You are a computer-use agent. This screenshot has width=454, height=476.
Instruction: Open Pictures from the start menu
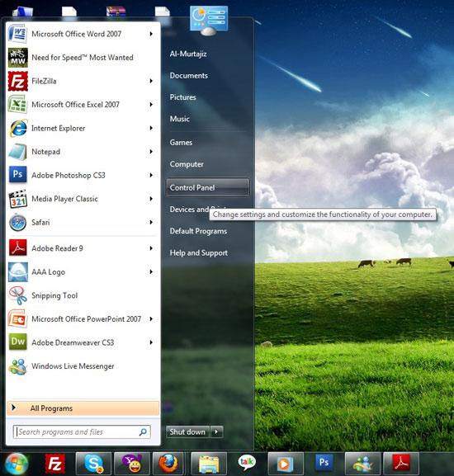(x=182, y=97)
